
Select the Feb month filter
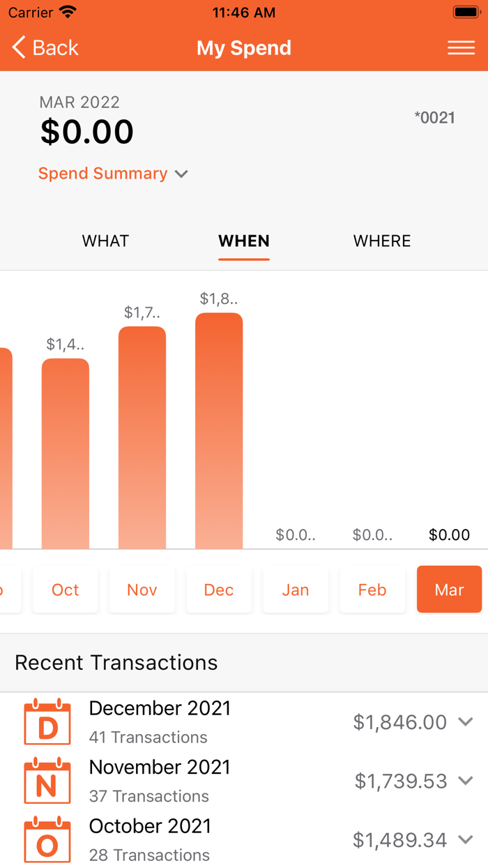click(372, 590)
